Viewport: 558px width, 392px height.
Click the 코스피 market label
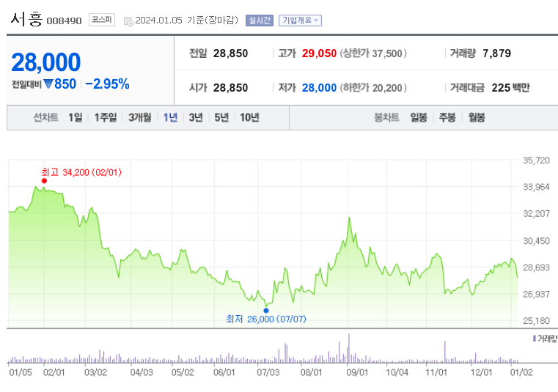point(102,20)
